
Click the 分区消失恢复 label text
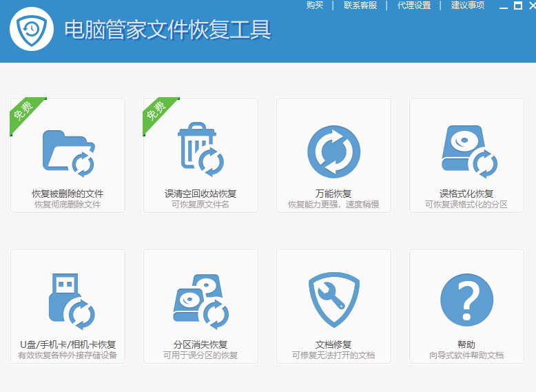tap(200, 344)
